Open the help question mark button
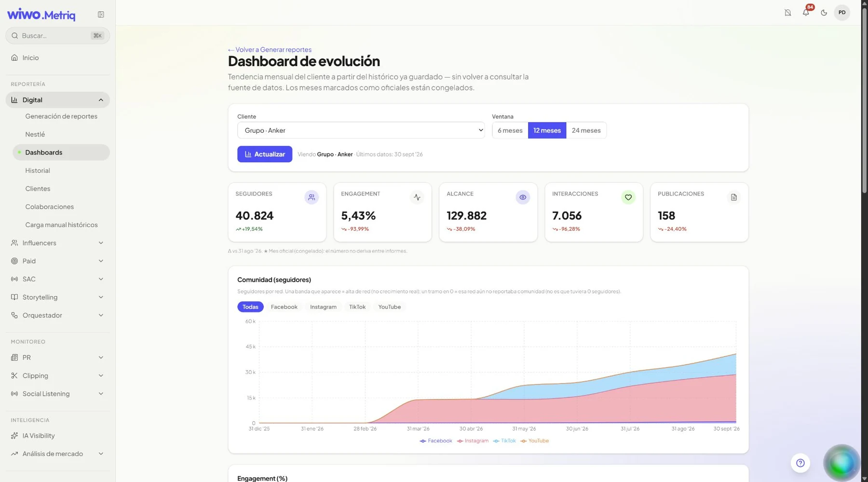Screen dimensions: 868x482 click(800, 463)
